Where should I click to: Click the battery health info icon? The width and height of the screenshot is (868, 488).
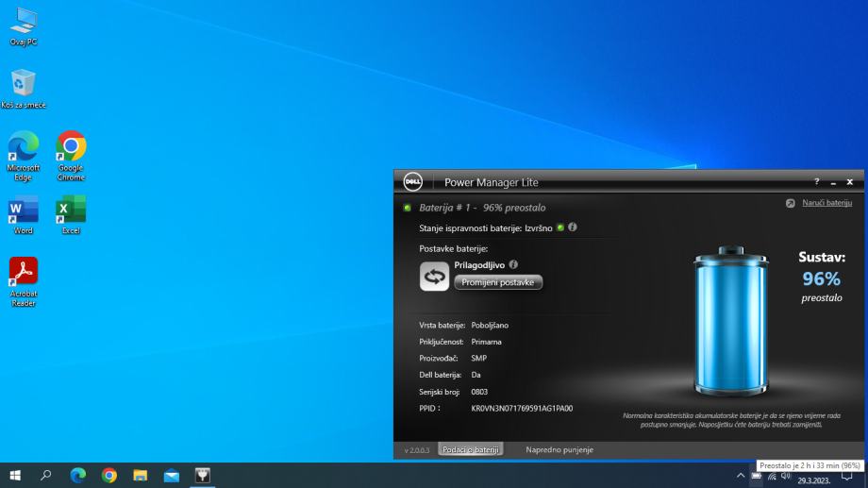pos(572,227)
